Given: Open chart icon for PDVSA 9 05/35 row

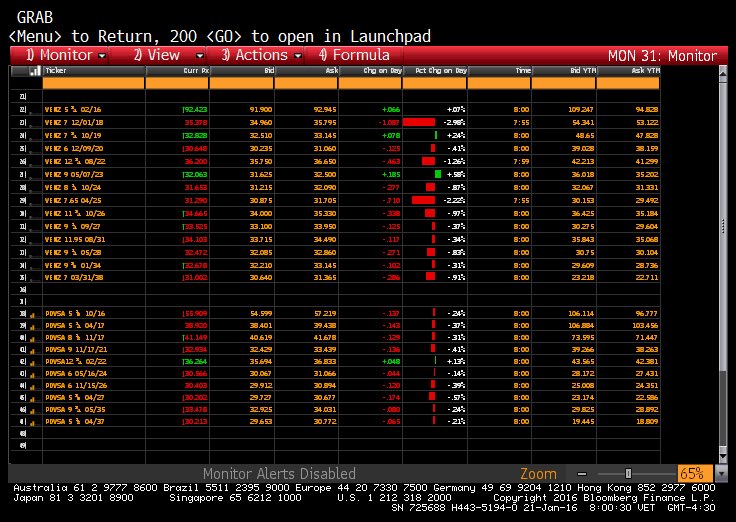Looking at the screenshot, I should click(33, 411).
